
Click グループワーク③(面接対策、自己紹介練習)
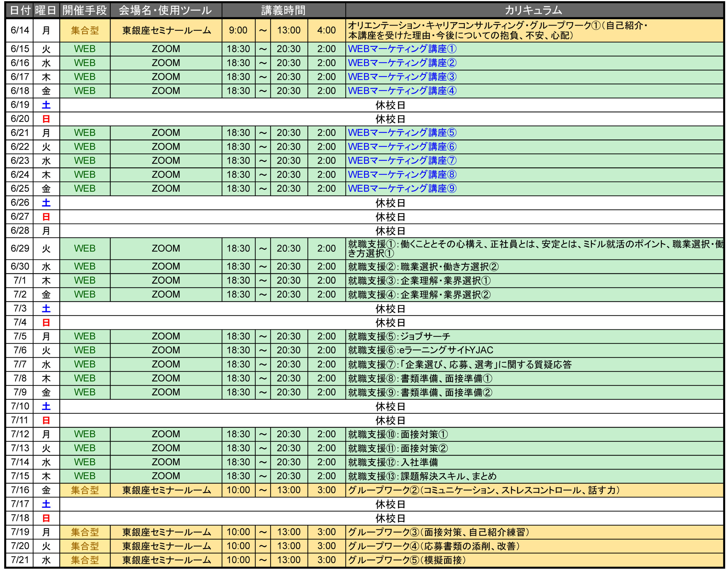(439, 532)
